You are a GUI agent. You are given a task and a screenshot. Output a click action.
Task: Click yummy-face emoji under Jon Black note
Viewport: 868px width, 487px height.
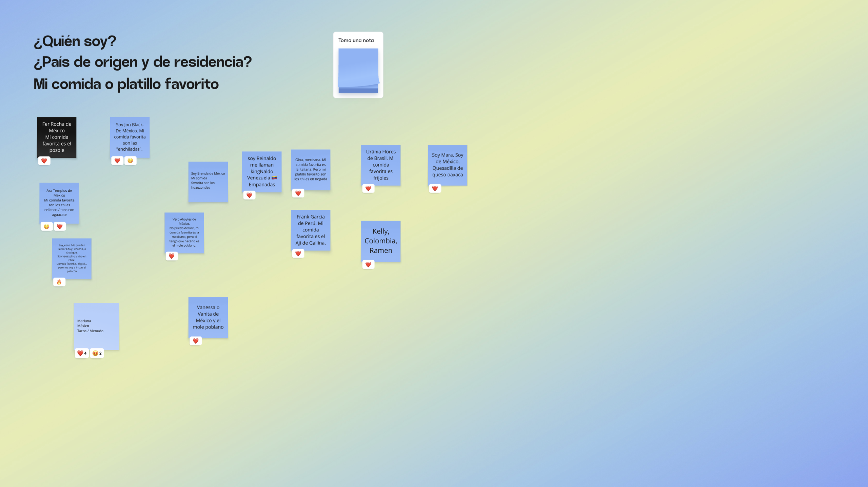[x=130, y=161]
